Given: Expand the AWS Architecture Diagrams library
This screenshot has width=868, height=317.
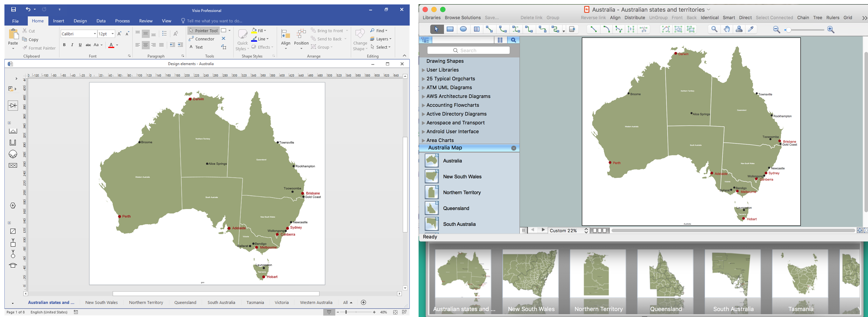Looking at the screenshot, I should pos(423,96).
